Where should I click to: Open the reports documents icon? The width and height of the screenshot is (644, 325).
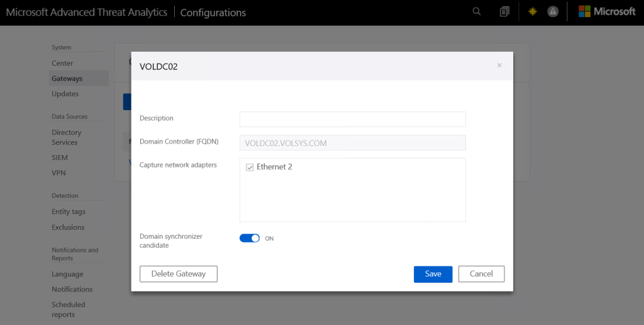pyautogui.click(x=504, y=12)
